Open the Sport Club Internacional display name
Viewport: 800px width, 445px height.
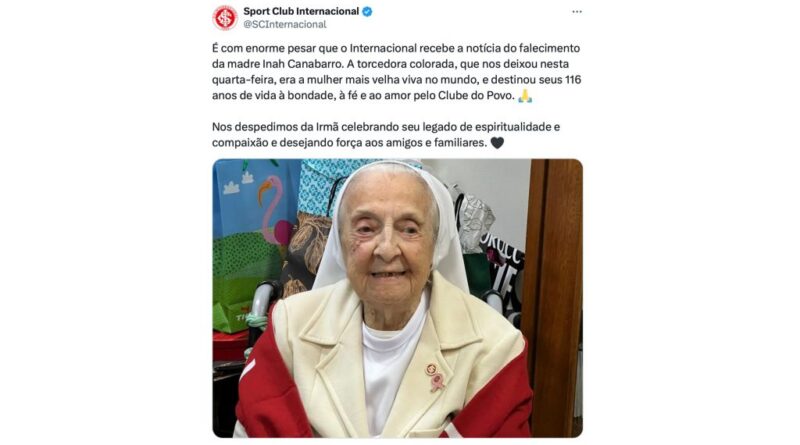[301, 11]
